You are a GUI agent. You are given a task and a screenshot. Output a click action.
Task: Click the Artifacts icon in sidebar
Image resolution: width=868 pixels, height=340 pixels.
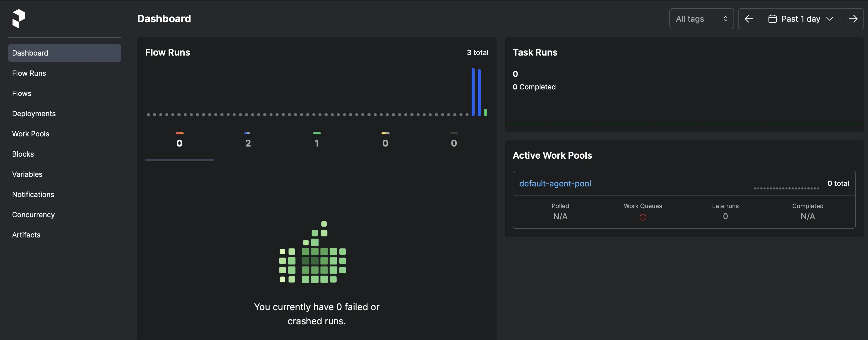26,235
